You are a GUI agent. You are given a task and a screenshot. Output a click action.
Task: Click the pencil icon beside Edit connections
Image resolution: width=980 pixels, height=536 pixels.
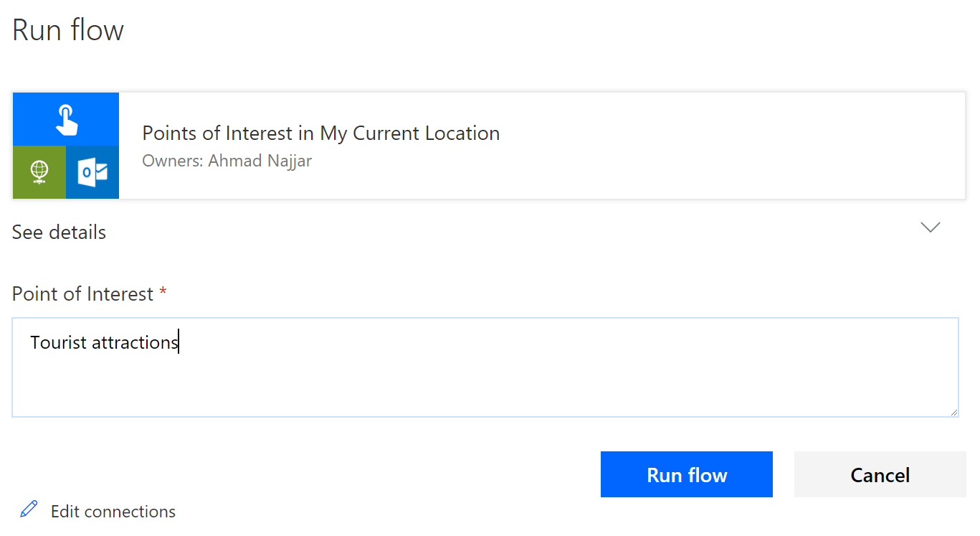[x=29, y=510]
